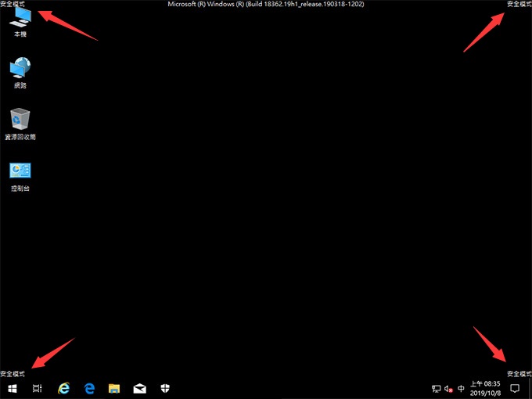This screenshot has height=399, width=532.
Task: Open the clock showing 上午 08:35
Action: click(486, 388)
